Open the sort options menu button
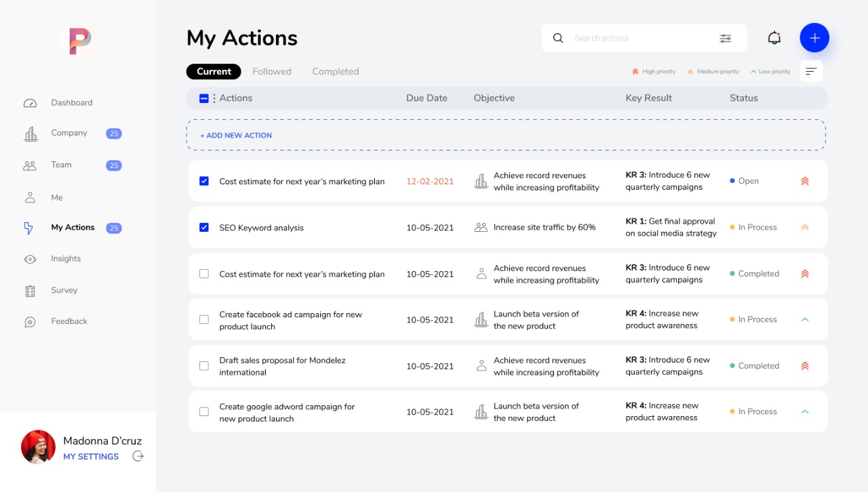Screen dimensions: 868x492 click(811, 71)
